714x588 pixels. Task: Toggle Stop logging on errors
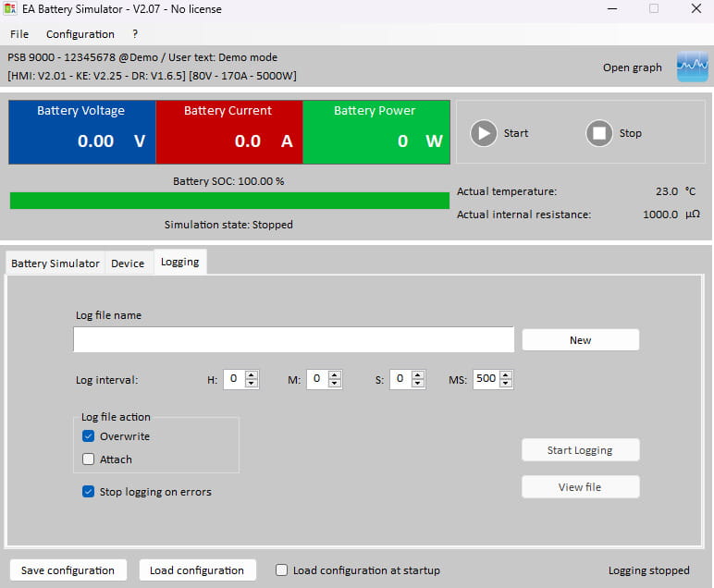89,492
